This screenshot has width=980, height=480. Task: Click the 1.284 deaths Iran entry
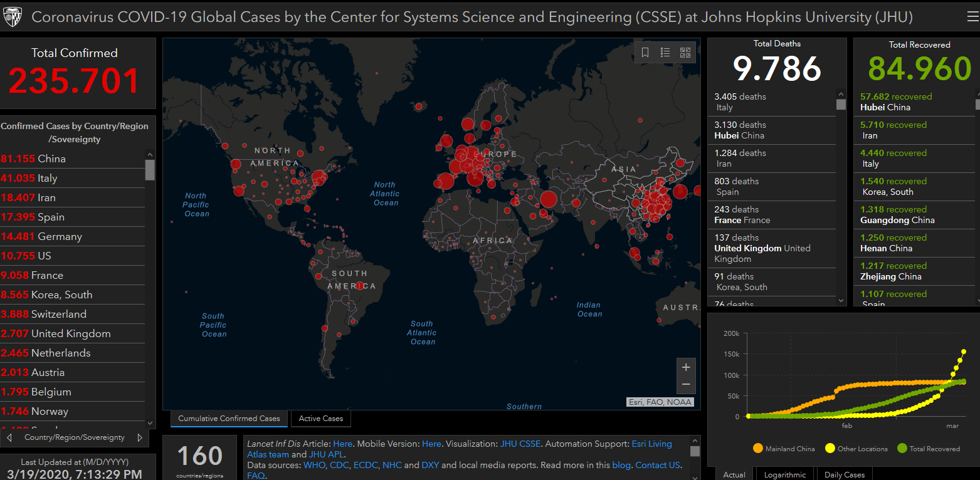772,159
